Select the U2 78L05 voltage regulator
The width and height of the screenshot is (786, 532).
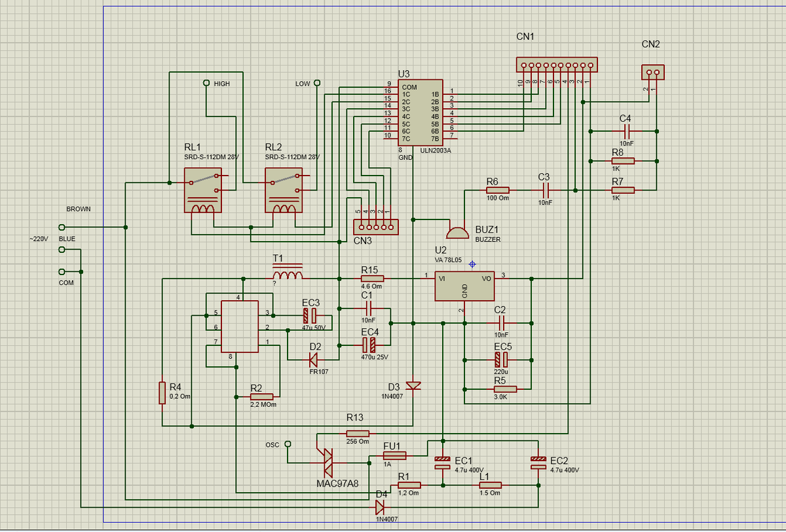click(x=464, y=285)
